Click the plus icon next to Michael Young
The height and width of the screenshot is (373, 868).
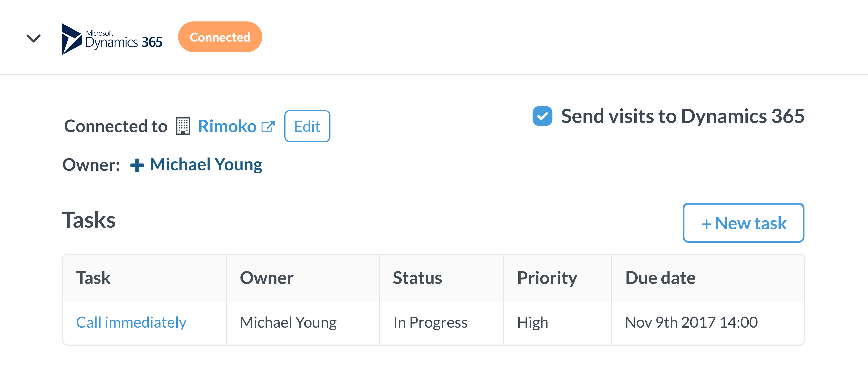click(137, 165)
